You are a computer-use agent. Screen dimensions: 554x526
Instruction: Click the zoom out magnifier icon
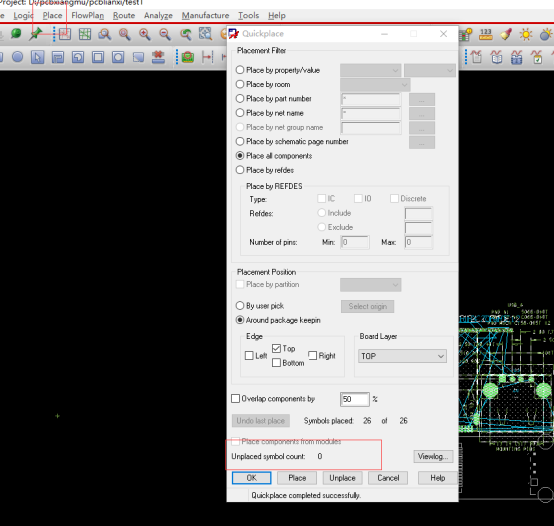165,34
